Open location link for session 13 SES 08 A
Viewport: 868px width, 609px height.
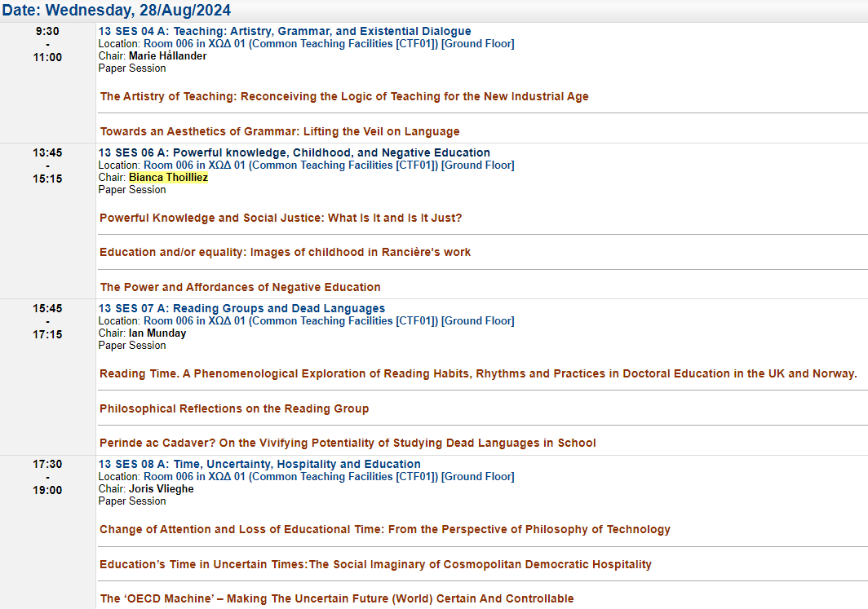pos(329,476)
